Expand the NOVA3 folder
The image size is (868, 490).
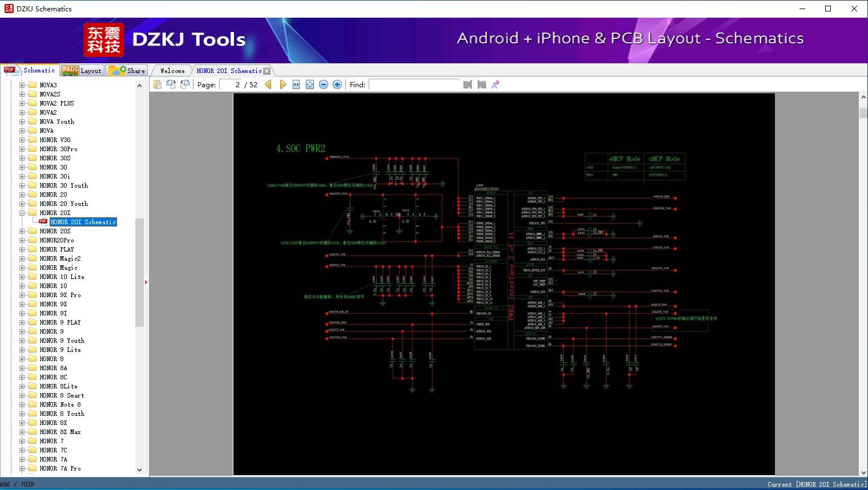coord(22,85)
